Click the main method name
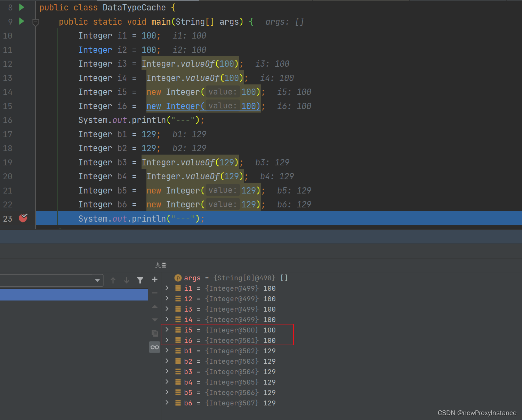Image resolution: width=522 pixels, height=420 pixels. 161,22
